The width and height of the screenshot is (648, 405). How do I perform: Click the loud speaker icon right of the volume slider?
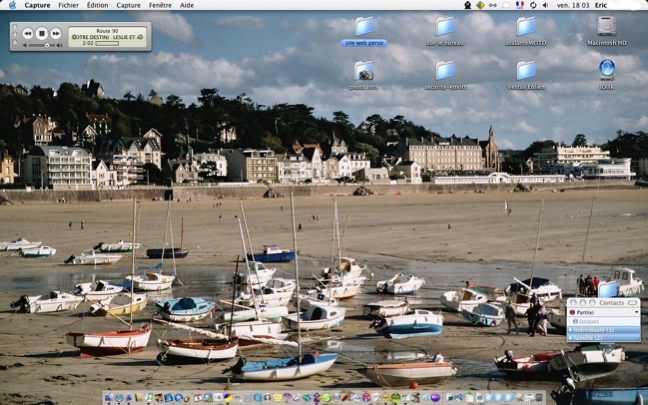coord(60,45)
